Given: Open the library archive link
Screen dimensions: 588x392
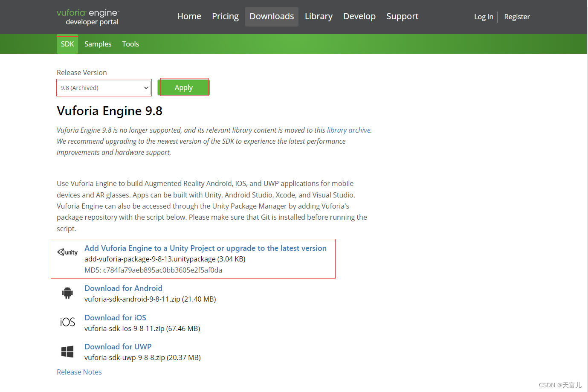Looking at the screenshot, I should 349,130.
